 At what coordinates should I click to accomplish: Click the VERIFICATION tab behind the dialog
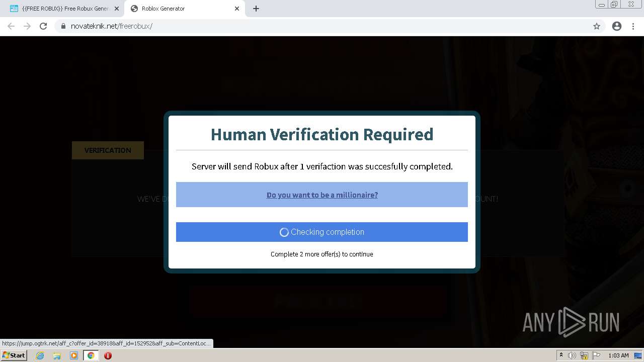click(x=108, y=150)
